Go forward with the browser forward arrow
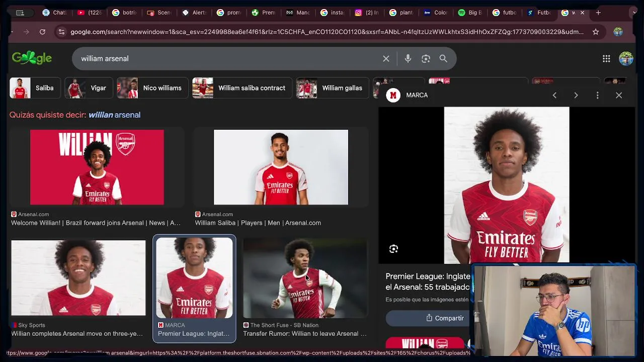Screen dimensions: 644x362 point(26,32)
